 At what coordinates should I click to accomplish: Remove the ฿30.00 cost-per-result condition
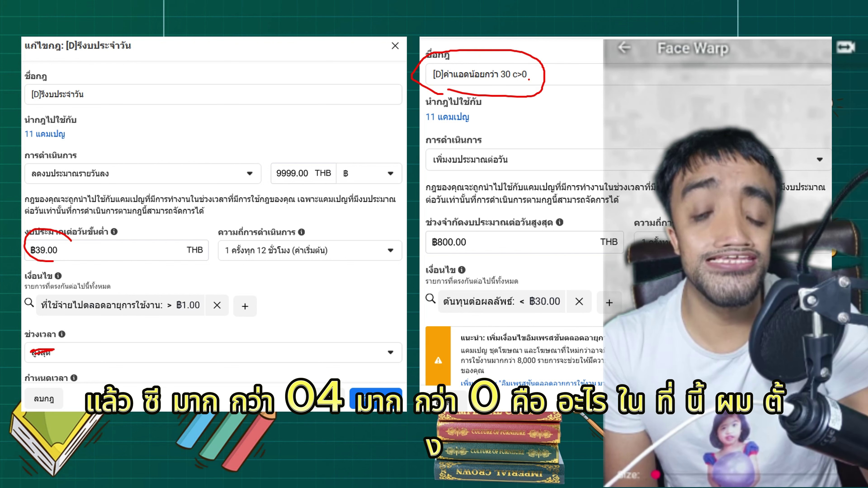579,301
